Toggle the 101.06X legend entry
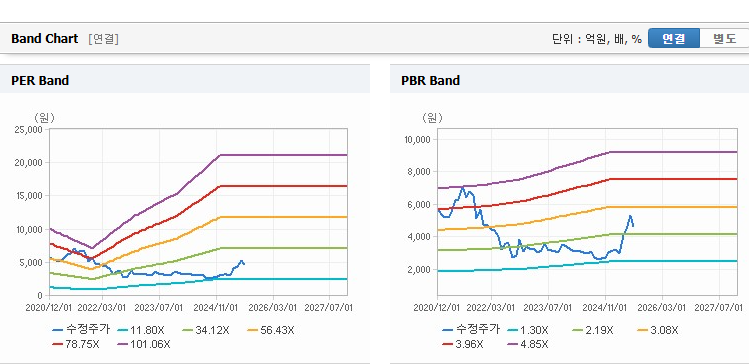This screenshot has height=364, width=749. (143, 344)
